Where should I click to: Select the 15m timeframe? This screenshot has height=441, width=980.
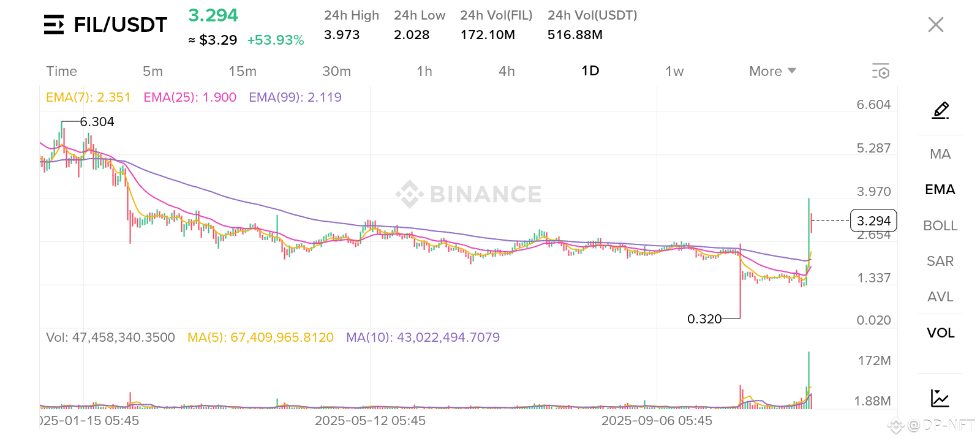pos(243,71)
